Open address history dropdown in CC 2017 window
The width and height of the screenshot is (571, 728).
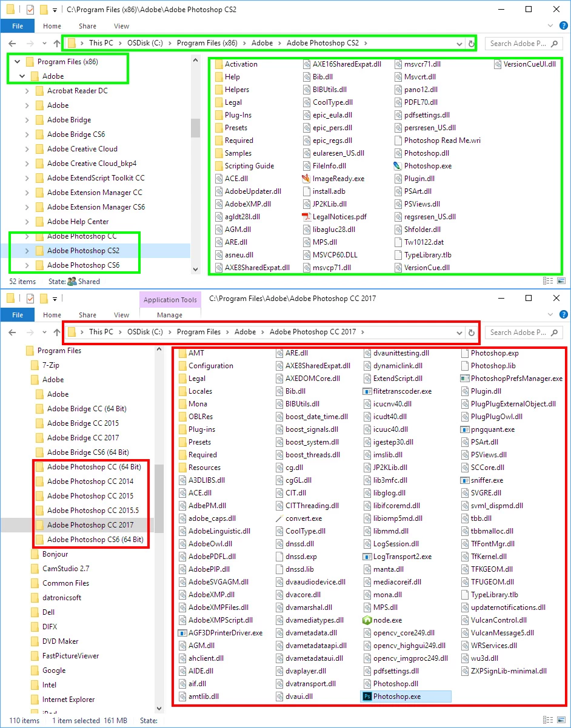(x=460, y=333)
